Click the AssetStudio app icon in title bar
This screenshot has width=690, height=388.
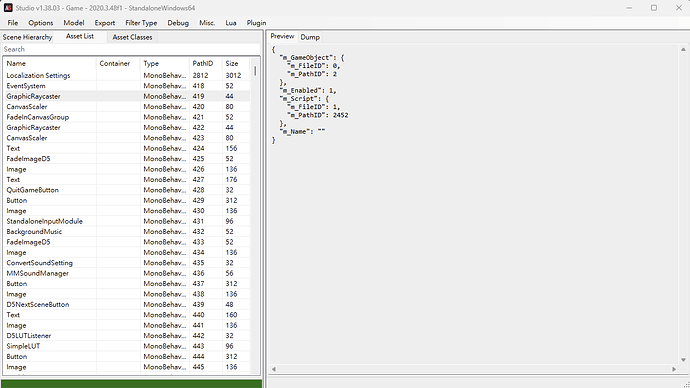coord(8,7)
